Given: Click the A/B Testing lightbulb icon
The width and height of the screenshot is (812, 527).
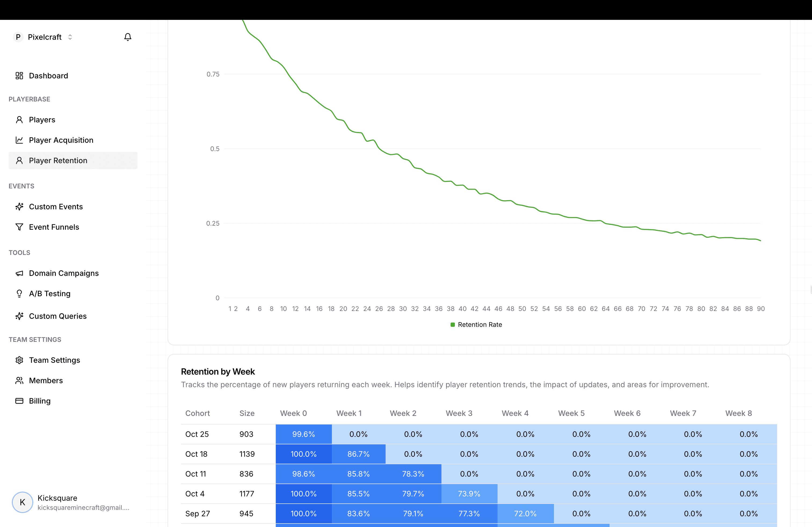Looking at the screenshot, I should (19, 294).
